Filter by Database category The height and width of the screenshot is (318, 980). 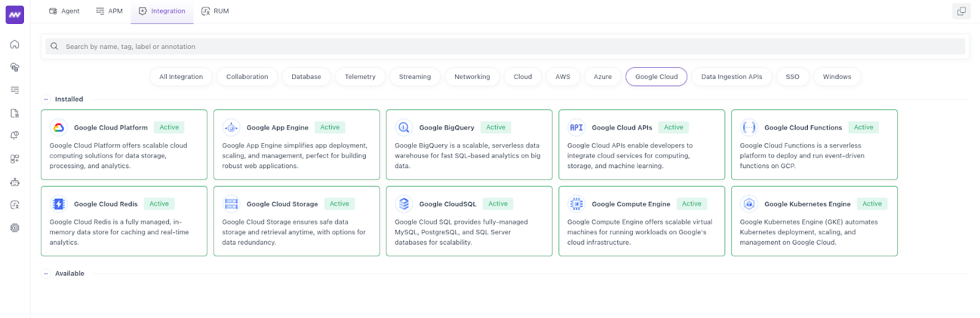(x=306, y=77)
